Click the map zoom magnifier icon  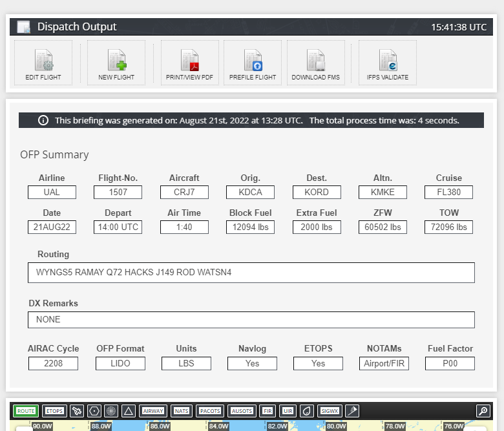tap(483, 411)
